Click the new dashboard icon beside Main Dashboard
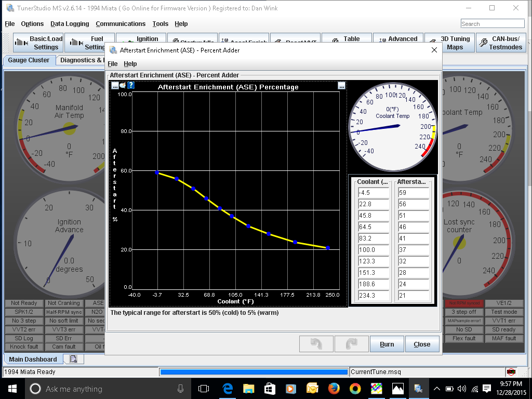The height and width of the screenshot is (399, 532). (74, 359)
